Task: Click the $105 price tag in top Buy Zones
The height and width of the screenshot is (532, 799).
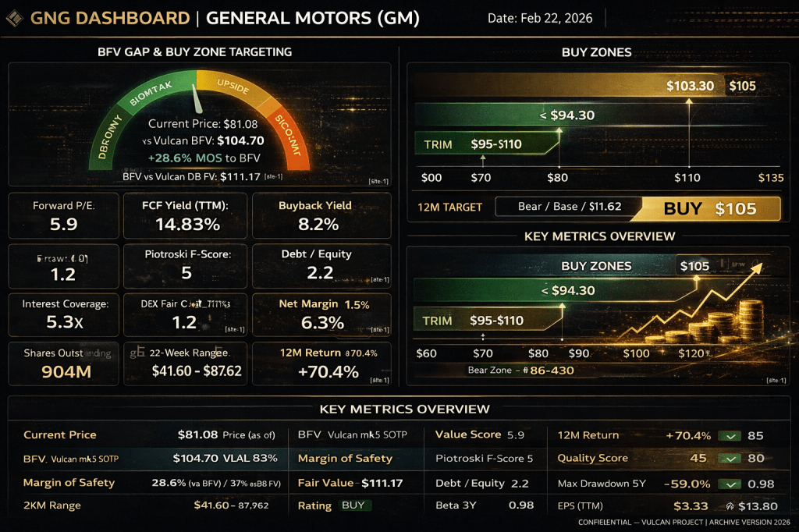Action: [742, 86]
